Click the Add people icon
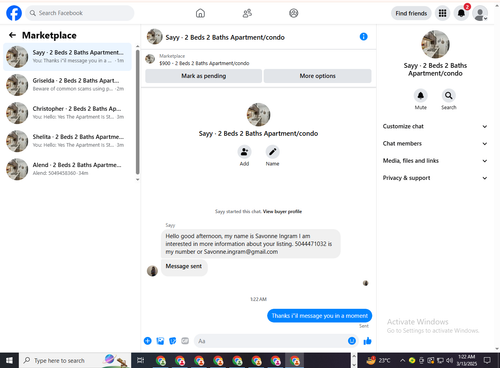 [244, 152]
